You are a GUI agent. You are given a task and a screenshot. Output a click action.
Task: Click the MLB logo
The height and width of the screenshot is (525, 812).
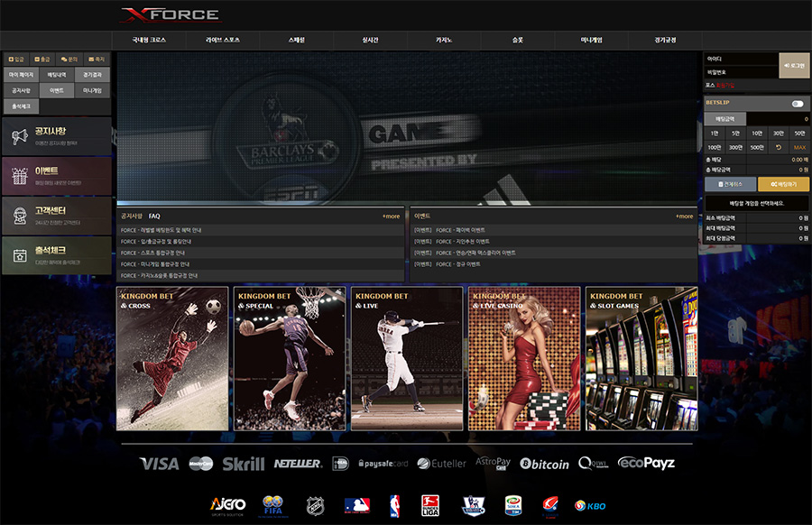click(357, 506)
